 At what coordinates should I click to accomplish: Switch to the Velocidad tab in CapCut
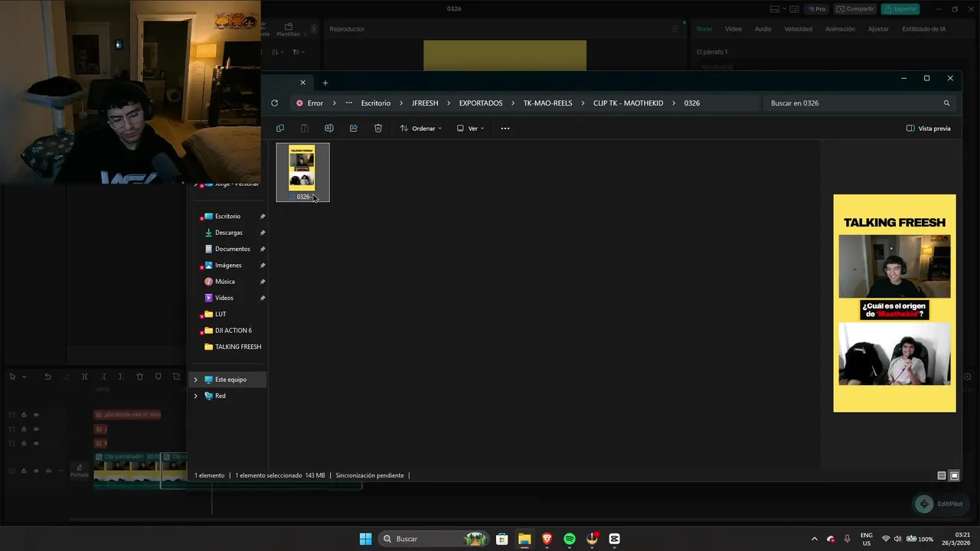[x=798, y=29]
